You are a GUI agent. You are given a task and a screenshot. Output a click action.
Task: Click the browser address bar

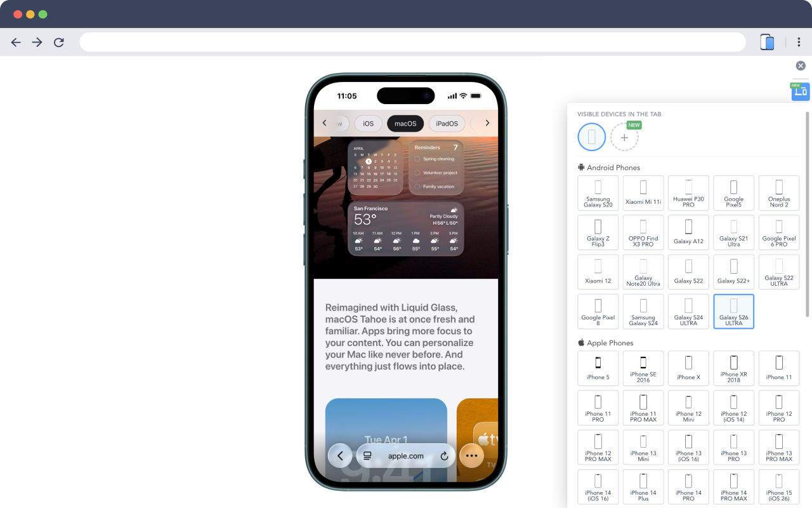click(x=412, y=43)
